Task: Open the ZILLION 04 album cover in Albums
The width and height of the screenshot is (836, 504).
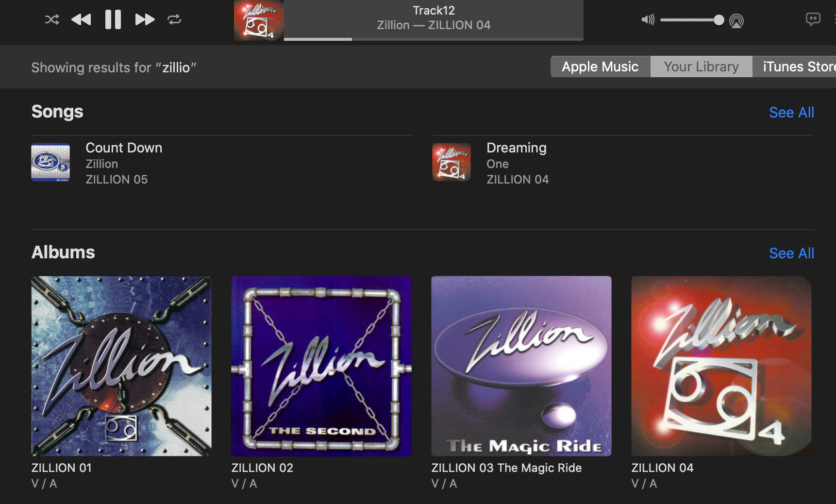Action: point(721,366)
